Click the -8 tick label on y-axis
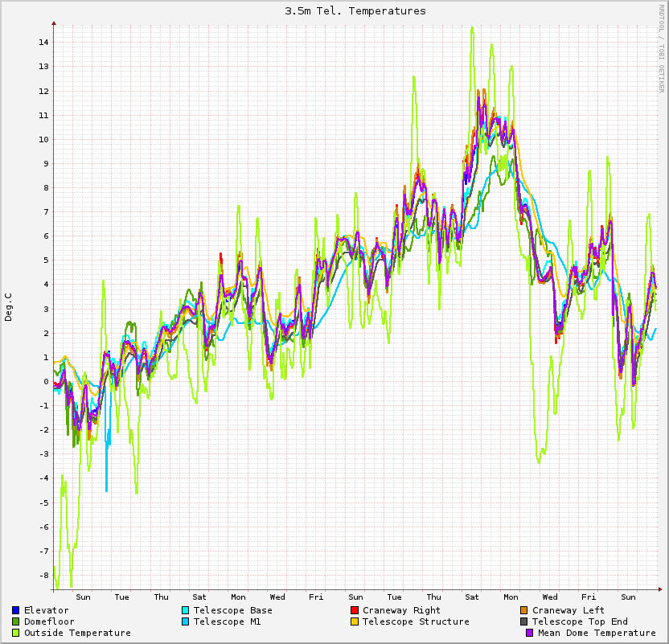 45,575
